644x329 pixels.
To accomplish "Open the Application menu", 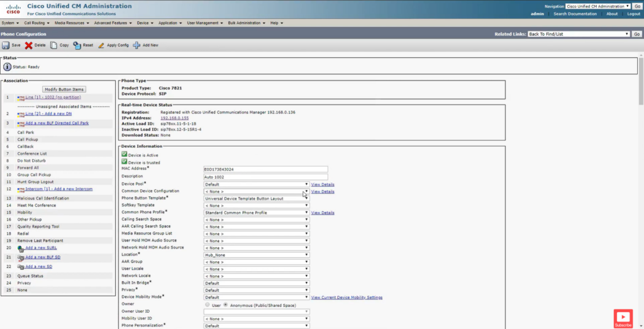I will pyautogui.click(x=170, y=23).
